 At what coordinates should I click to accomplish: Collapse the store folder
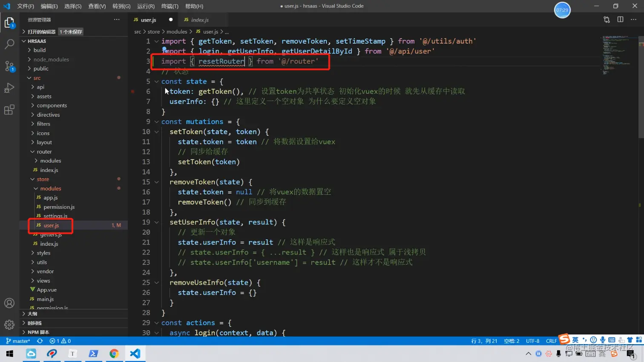tap(74, 179)
